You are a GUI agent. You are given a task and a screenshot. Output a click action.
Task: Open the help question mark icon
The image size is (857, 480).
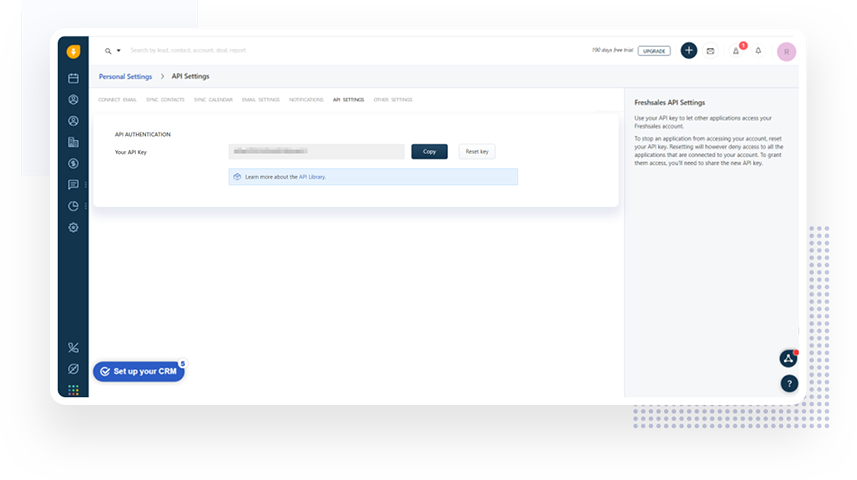click(x=789, y=384)
